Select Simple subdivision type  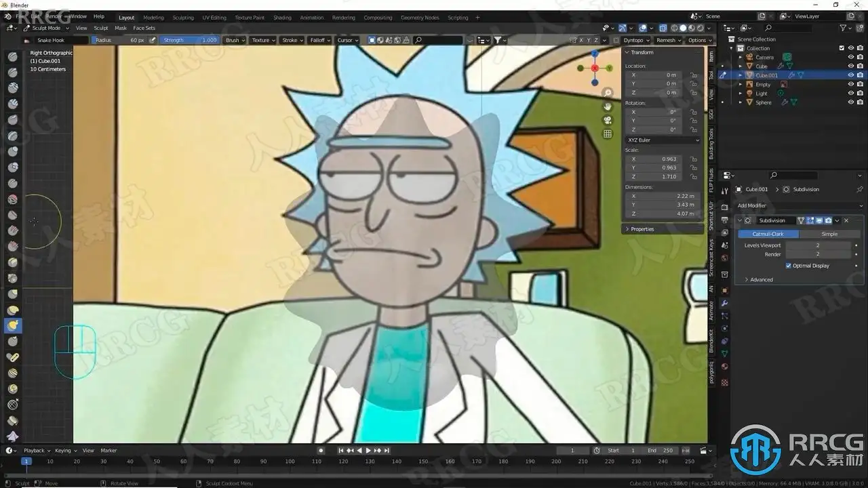[829, 234]
